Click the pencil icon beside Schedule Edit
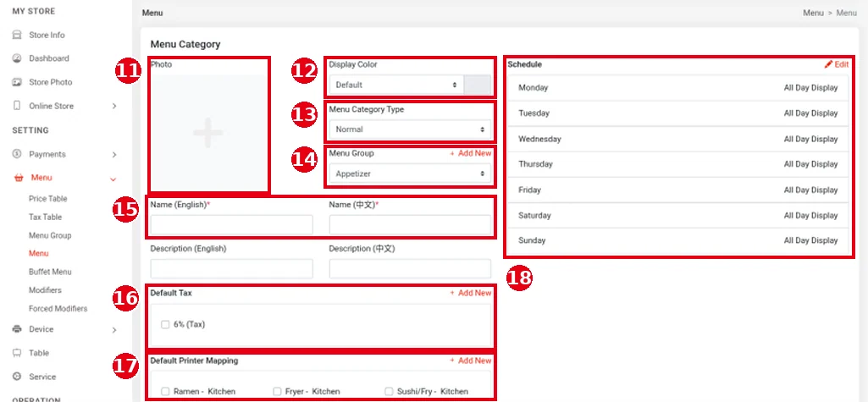The width and height of the screenshot is (868, 402). tap(828, 64)
